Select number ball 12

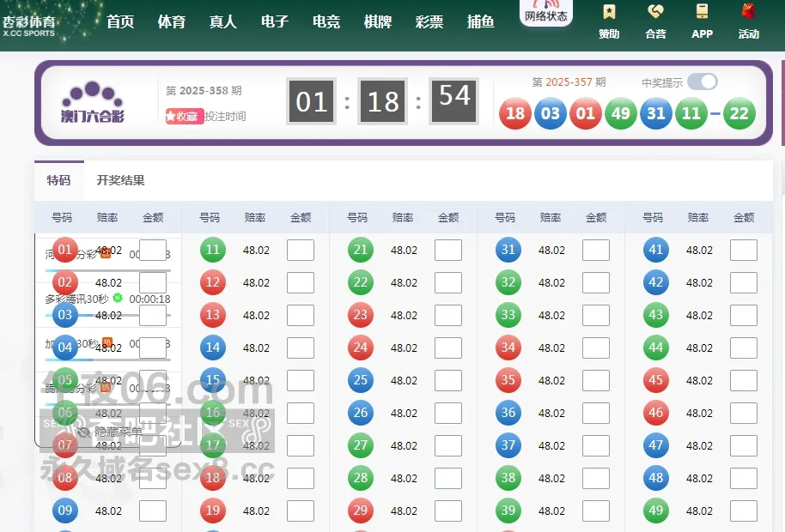pyautogui.click(x=213, y=282)
